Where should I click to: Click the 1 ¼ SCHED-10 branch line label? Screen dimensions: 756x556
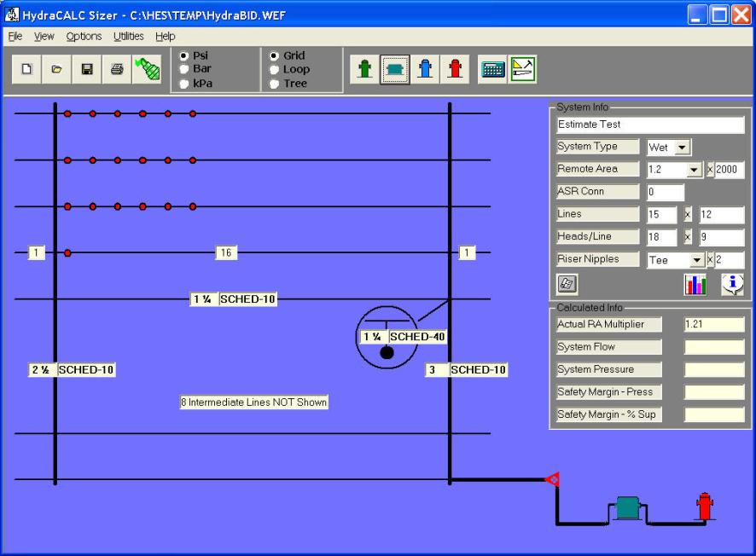point(234,299)
